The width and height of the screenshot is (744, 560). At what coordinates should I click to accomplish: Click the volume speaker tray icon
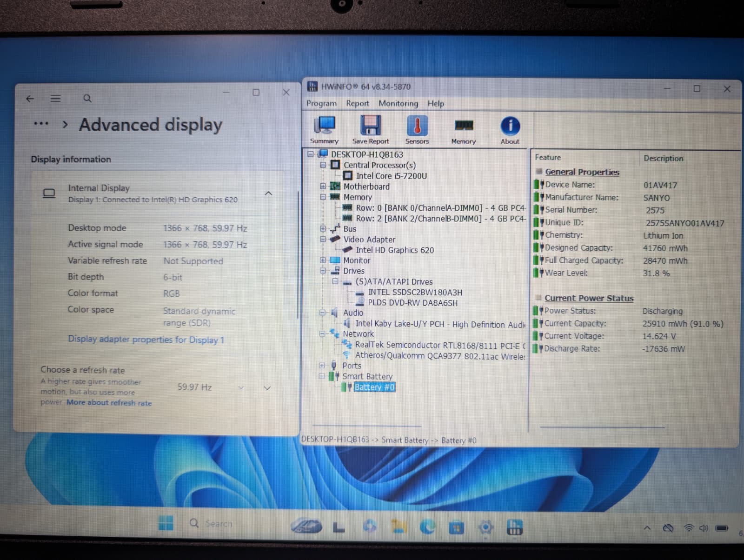pos(704,528)
